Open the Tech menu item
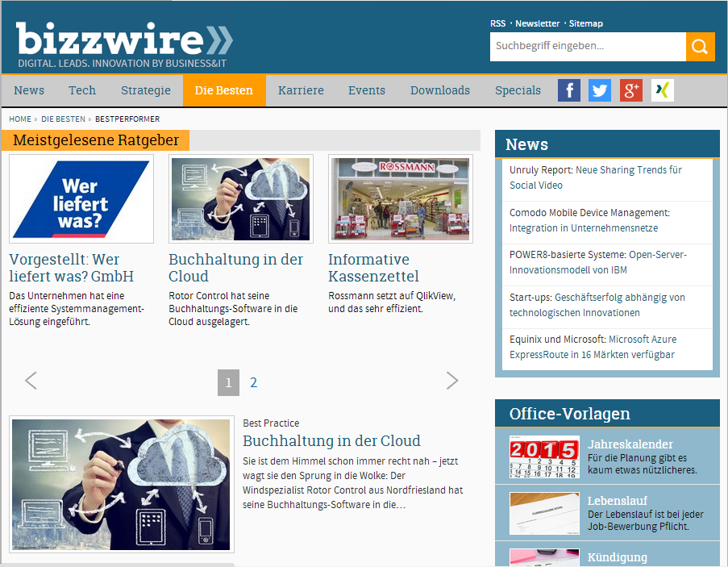Viewport: 728px width, 567px height. [82, 90]
